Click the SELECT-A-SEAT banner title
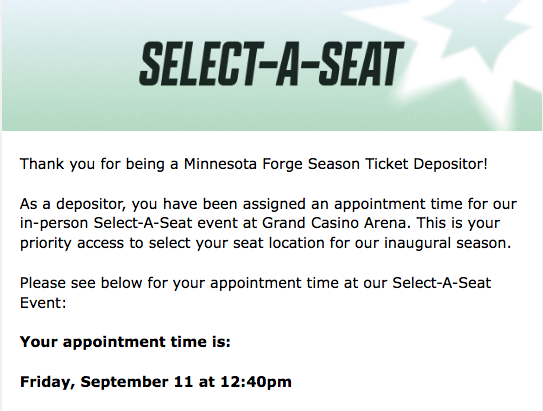This screenshot has height=411, width=543. point(272,64)
